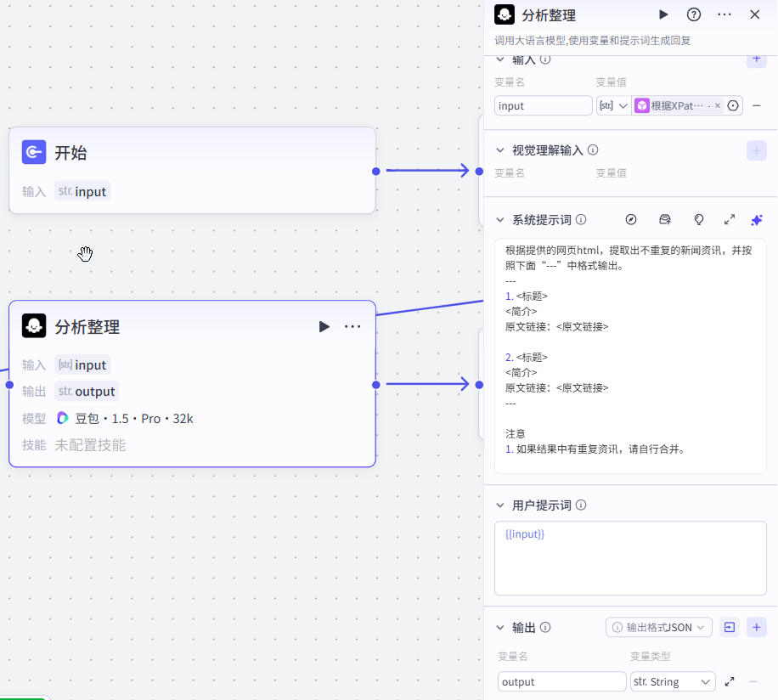
Task: Click the user prompt field with {{input}}
Action: 630,558
